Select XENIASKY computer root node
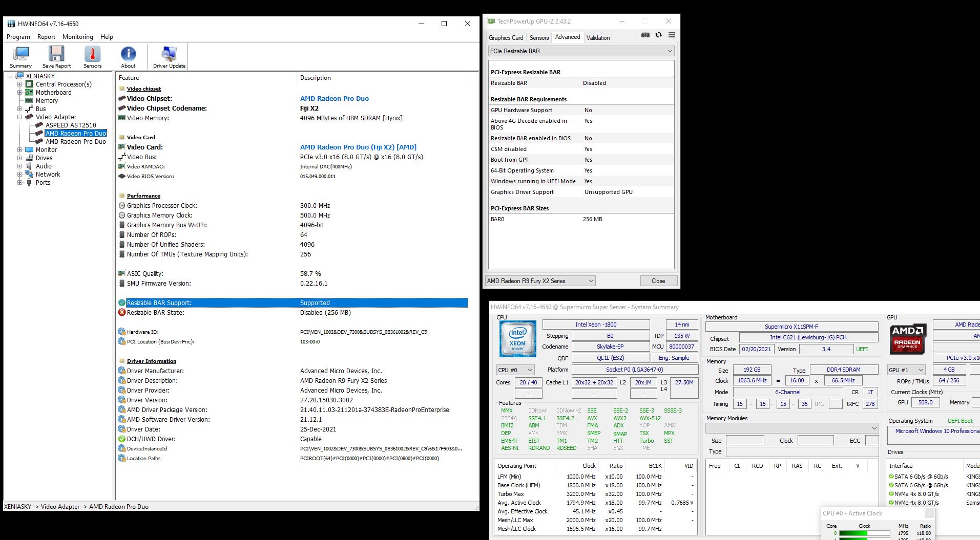The width and height of the screenshot is (980, 540). [x=40, y=76]
